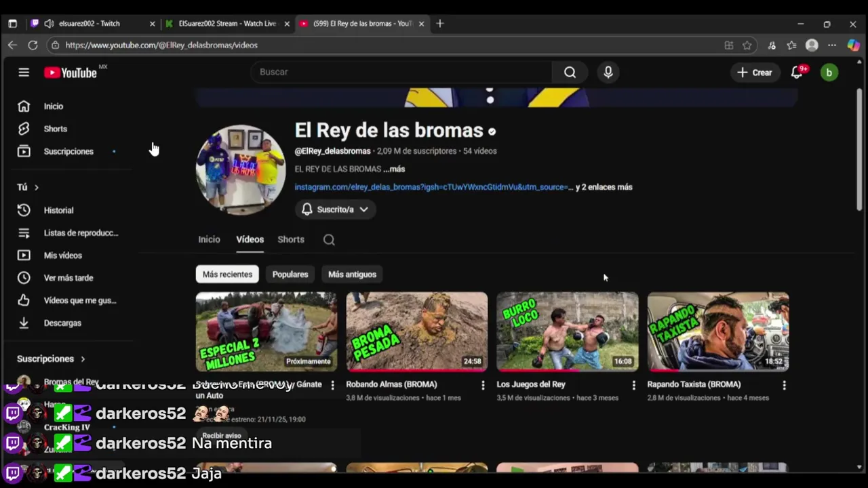The width and height of the screenshot is (868, 488).
Task: Bookmark this page with star icon
Action: pos(747,45)
